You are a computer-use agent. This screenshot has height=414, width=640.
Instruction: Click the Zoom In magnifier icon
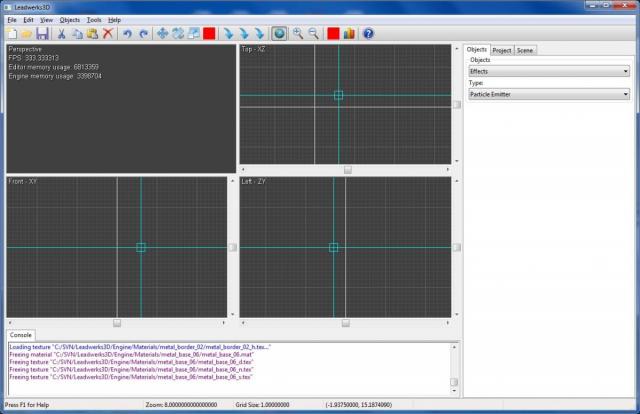coord(298,33)
